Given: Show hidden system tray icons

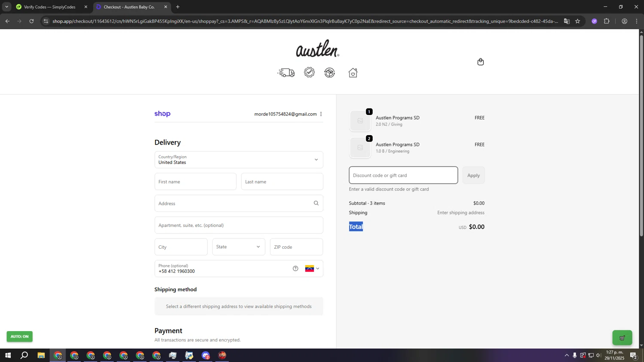Looking at the screenshot, I should tap(567, 355).
